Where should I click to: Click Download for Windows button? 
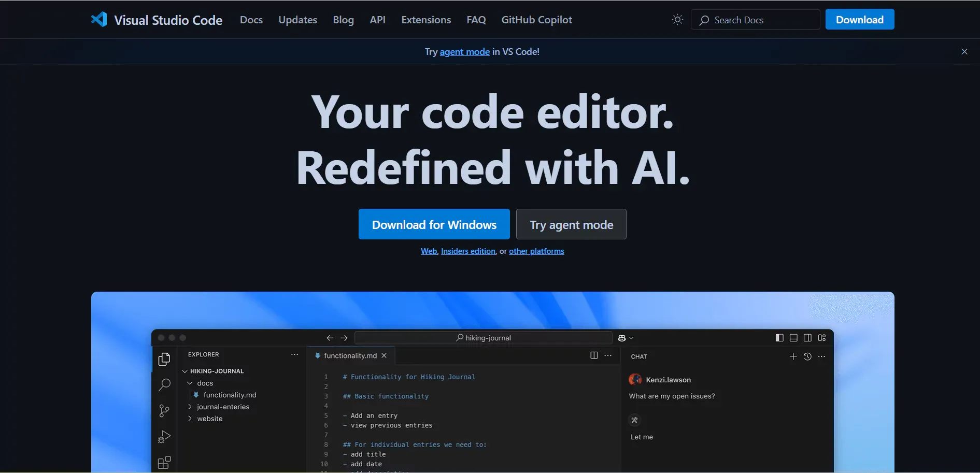pyautogui.click(x=434, y=224)
